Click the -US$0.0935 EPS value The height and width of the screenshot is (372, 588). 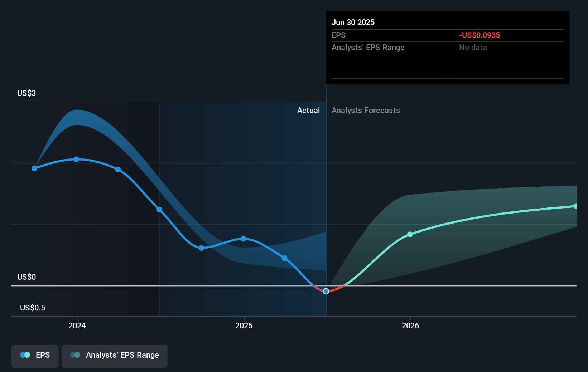coord(479,35)
